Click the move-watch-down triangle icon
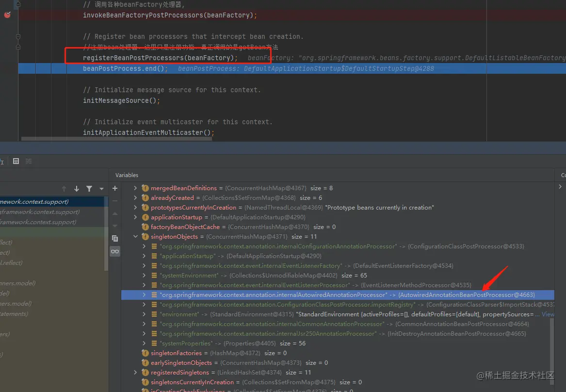The width and height of the screenshot is (566, 392). tap(115, 226)
